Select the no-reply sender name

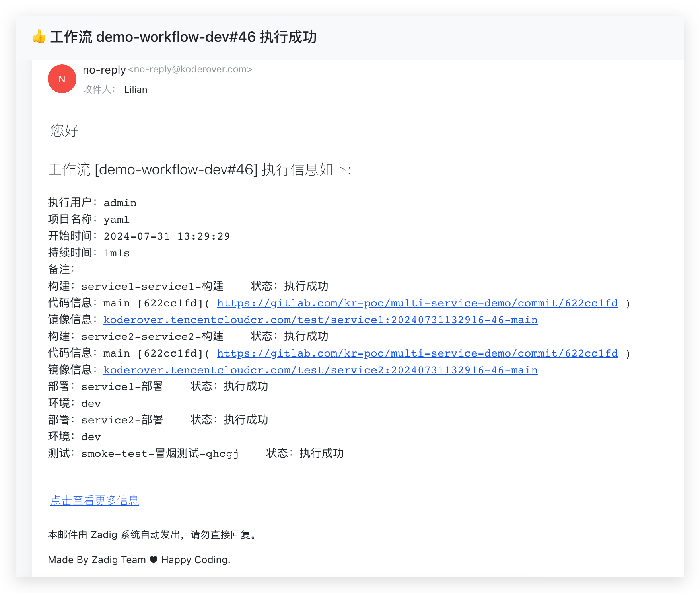coord(104,70)
